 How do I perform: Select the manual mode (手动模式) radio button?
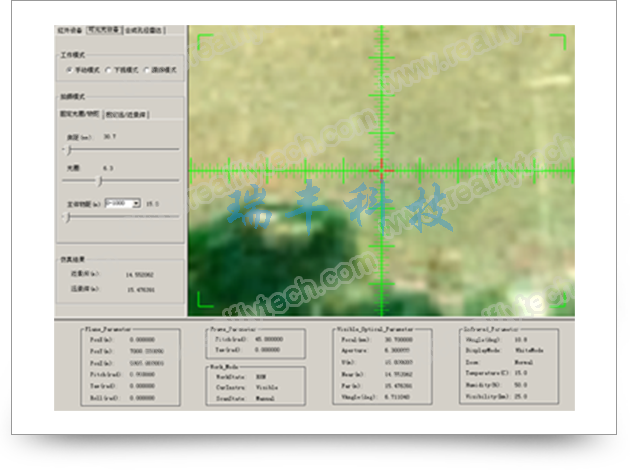point(67,70)
